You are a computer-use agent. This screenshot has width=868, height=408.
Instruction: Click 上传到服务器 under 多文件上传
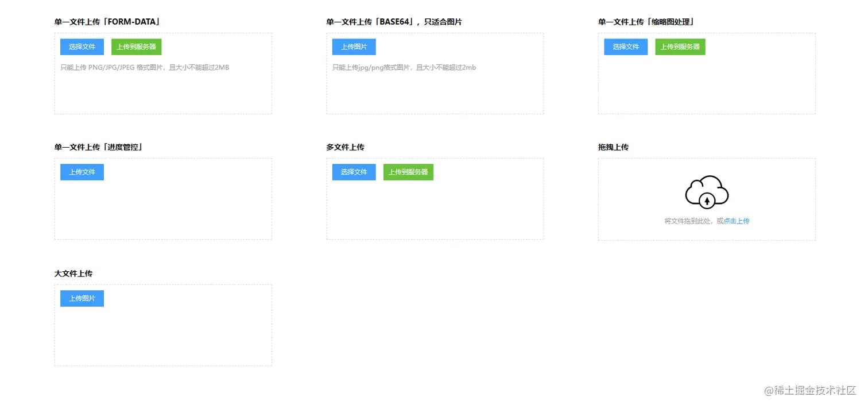click(x=408, y=172)
